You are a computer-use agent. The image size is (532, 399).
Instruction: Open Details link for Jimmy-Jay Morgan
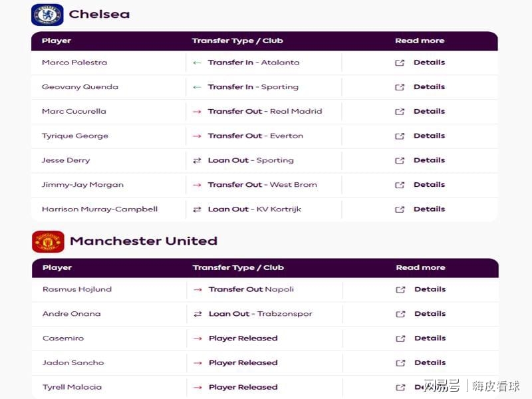click(x=429, y=185)
